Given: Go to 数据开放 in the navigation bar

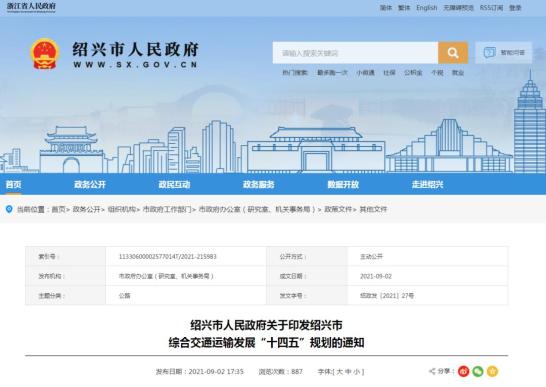Looking at the screenshot, I should click(343, 184).
